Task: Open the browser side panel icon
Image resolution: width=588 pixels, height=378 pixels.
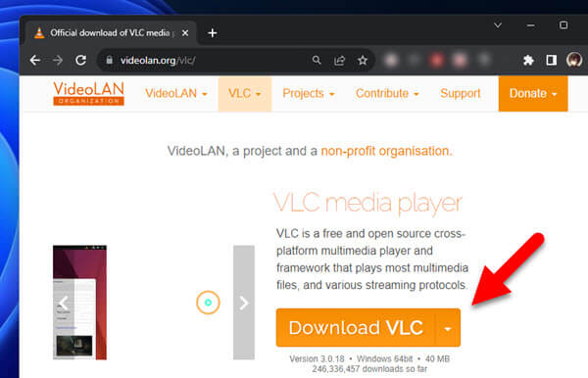Action: (x=551, y=60)
